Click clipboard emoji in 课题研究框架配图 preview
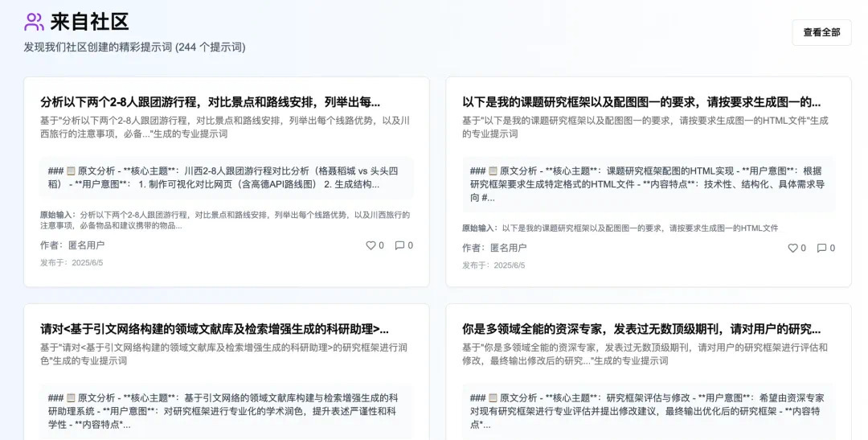 [x=493, y=171]
